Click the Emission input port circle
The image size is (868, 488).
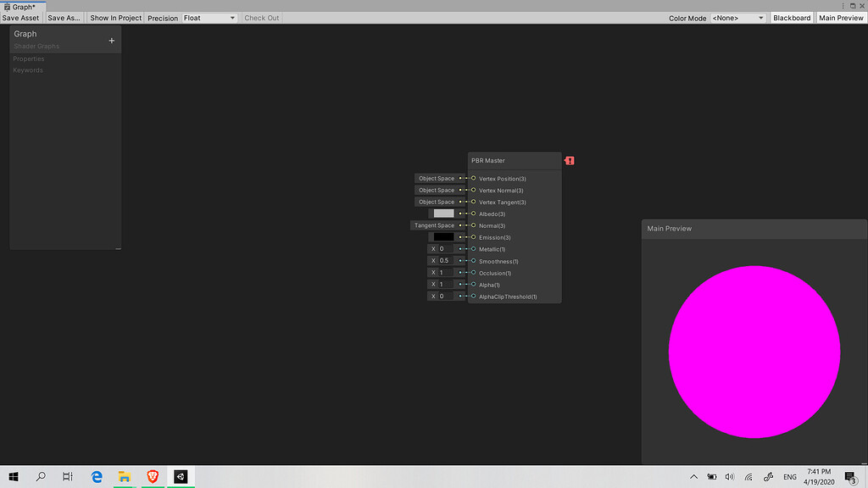(472, 237)
